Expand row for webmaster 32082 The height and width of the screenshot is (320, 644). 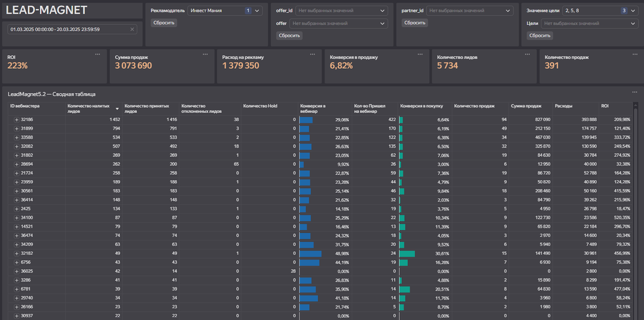pyautogui.click(x=16, y=146)
